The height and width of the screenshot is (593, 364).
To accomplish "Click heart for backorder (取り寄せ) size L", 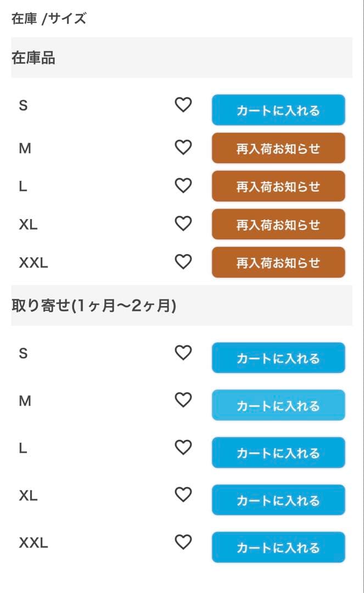I will [x=183, y=447].
